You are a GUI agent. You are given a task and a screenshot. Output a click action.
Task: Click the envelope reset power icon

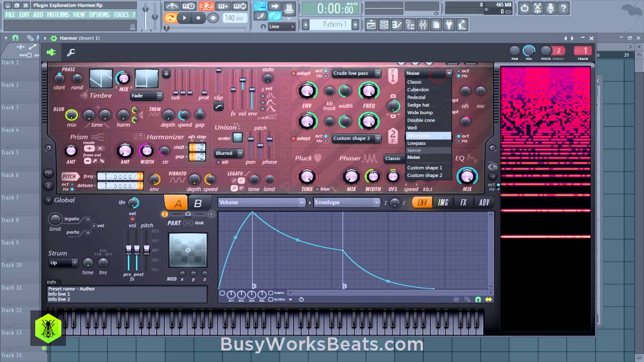coord(301,299)
